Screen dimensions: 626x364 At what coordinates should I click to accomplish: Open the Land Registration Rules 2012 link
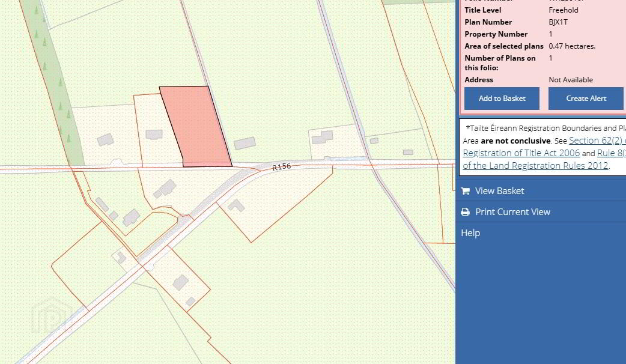coord(535,166)
